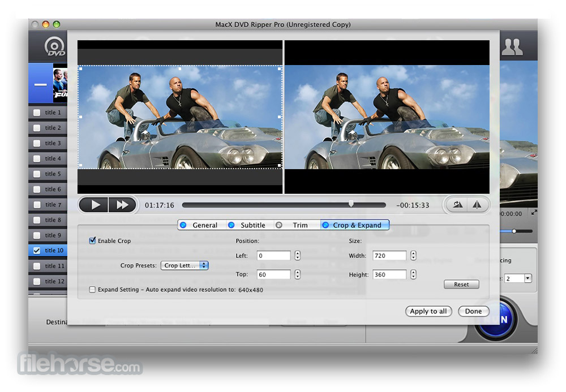
Task: Click the Top position input field
Action: [273, 274]
